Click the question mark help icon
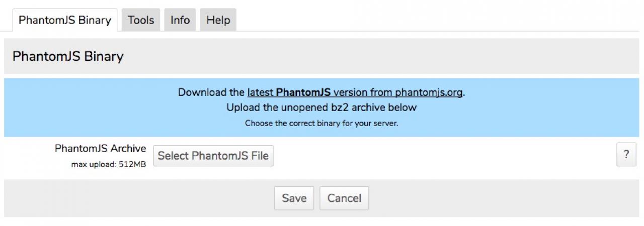This screenshot has width=644, height=226. click(626, 155)
